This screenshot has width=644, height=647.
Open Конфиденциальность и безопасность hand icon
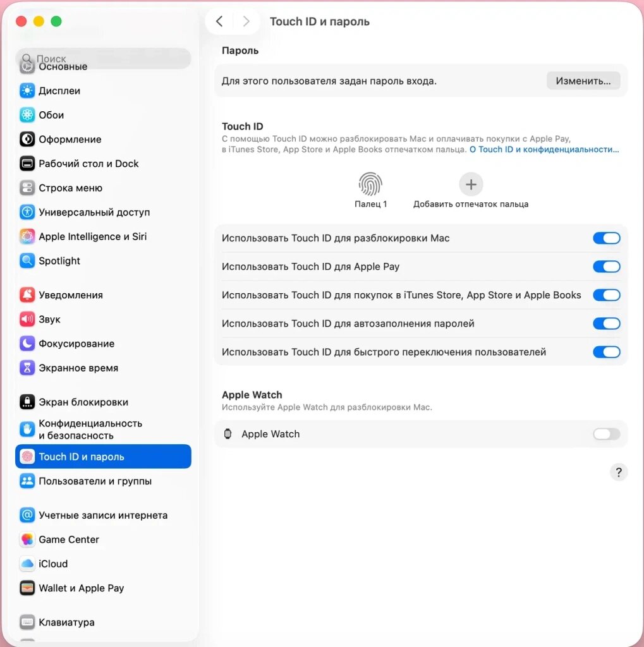[27, 430]
